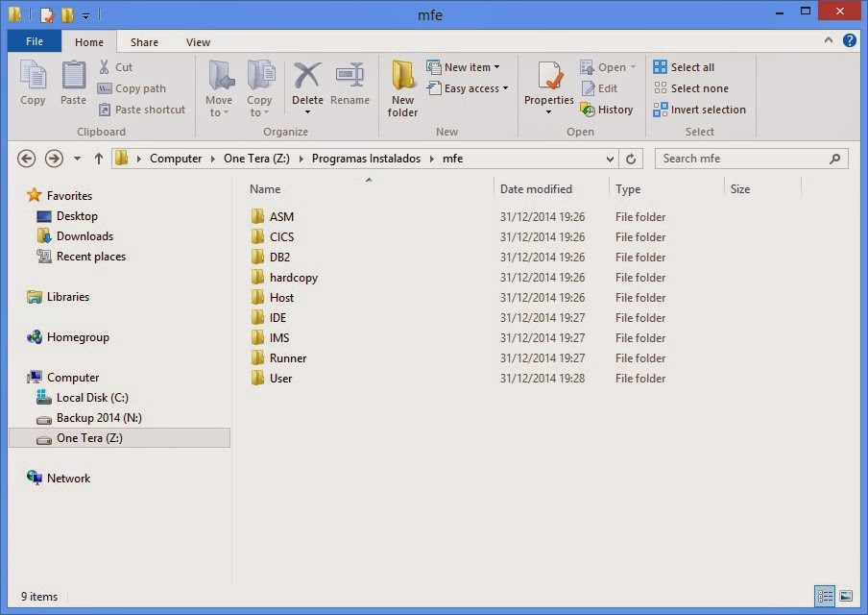Switch to the View ribbon tab
868x615 pixels.
[x=198, y=42]
